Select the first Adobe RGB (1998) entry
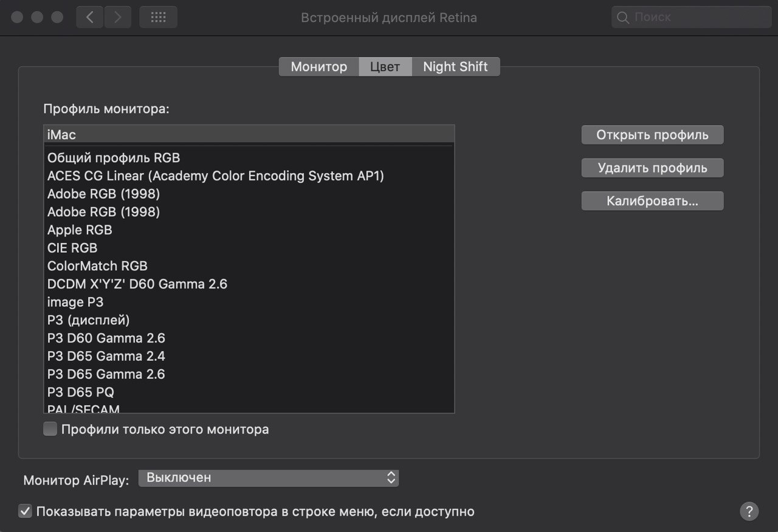The image size is (778, 532). point(249,194)
